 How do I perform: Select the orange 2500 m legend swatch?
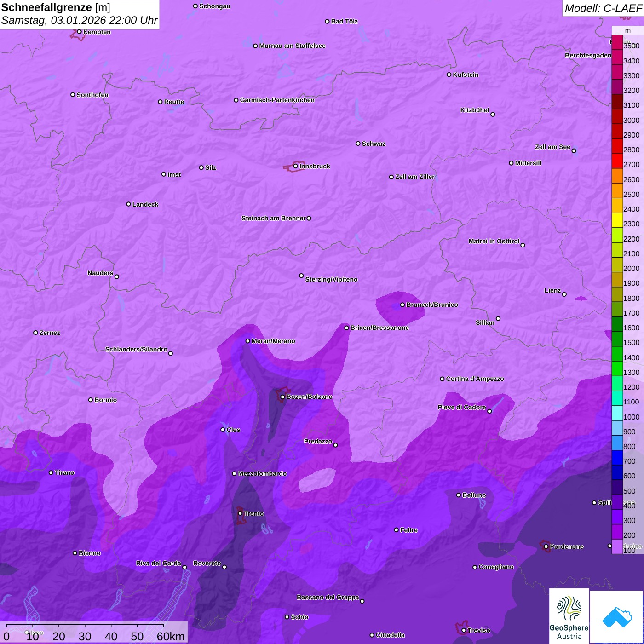tap(617, 190)
